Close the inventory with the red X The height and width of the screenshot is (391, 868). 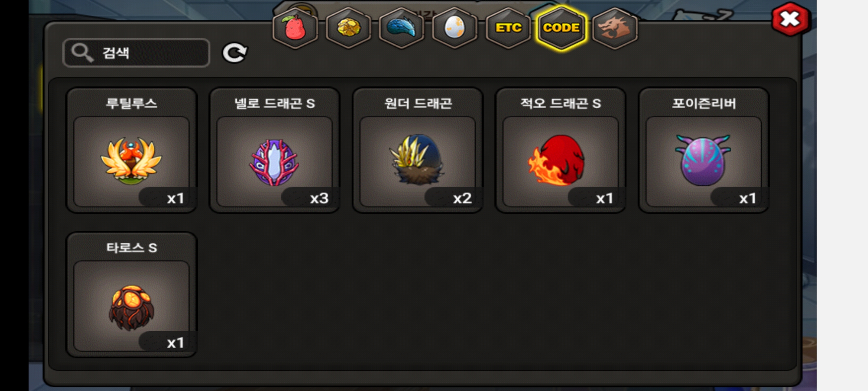click(791, 19)
